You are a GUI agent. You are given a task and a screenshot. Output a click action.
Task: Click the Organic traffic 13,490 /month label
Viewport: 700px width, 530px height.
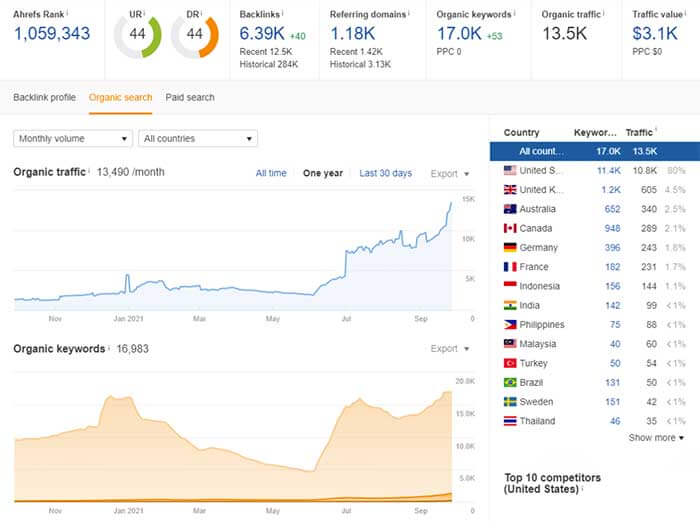[89, 172]
